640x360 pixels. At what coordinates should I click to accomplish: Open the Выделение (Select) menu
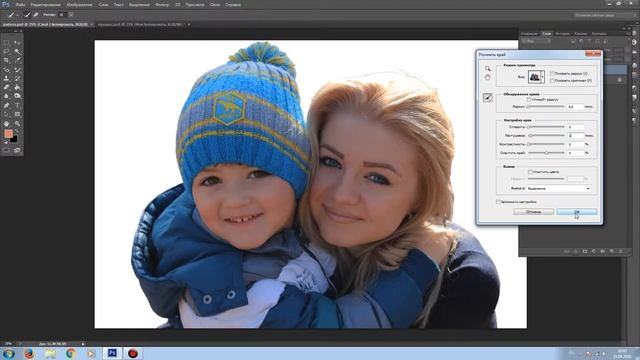139,5
